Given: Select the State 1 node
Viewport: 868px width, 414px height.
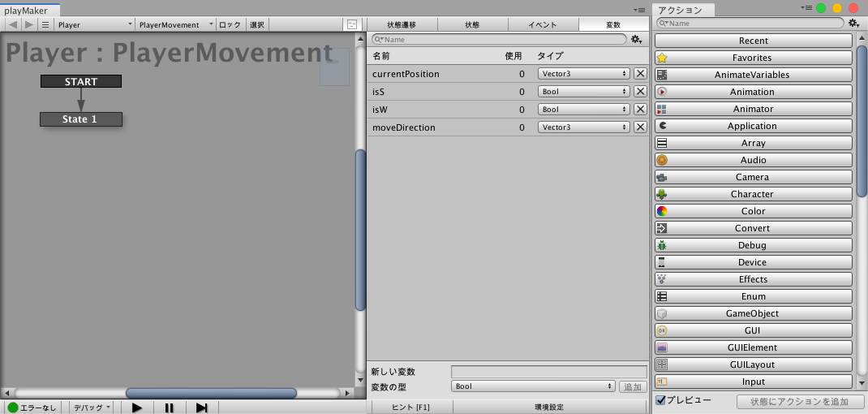Looking at the screenshot, I should 81,119.
